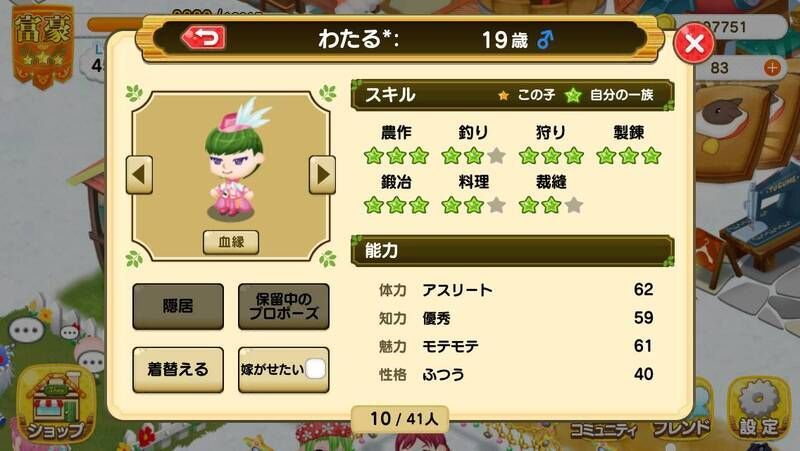Image resolution: width=800 pixels, height=451 pixels.
Task: Click the red back arrow icon
Action: coord(204,38)
